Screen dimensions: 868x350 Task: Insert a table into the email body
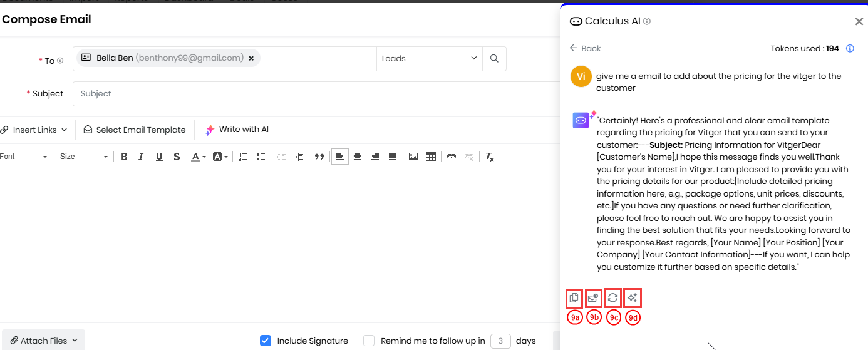click(x=431, y=157)
